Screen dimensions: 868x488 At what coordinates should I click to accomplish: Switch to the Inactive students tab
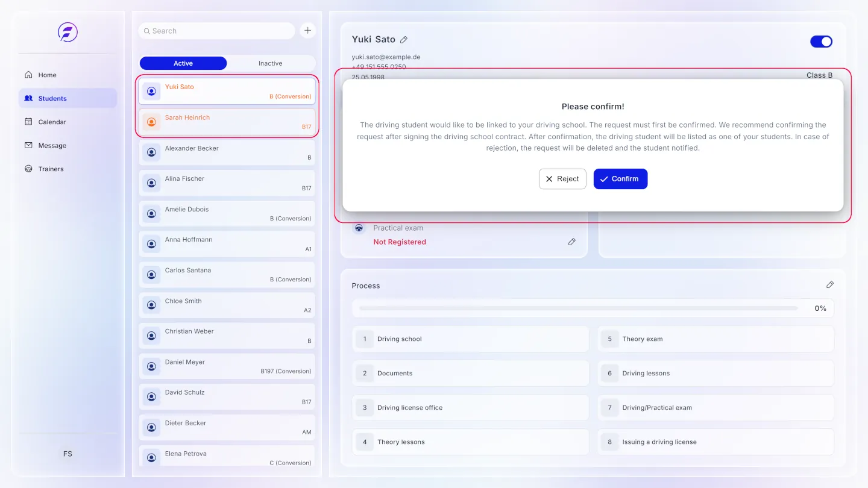click(271, 63)
